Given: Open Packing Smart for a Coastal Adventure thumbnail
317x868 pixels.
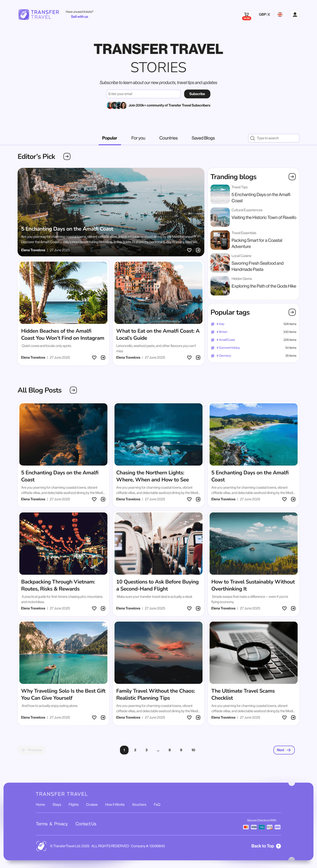Looking at the screenshot, I should pos(220,240).
